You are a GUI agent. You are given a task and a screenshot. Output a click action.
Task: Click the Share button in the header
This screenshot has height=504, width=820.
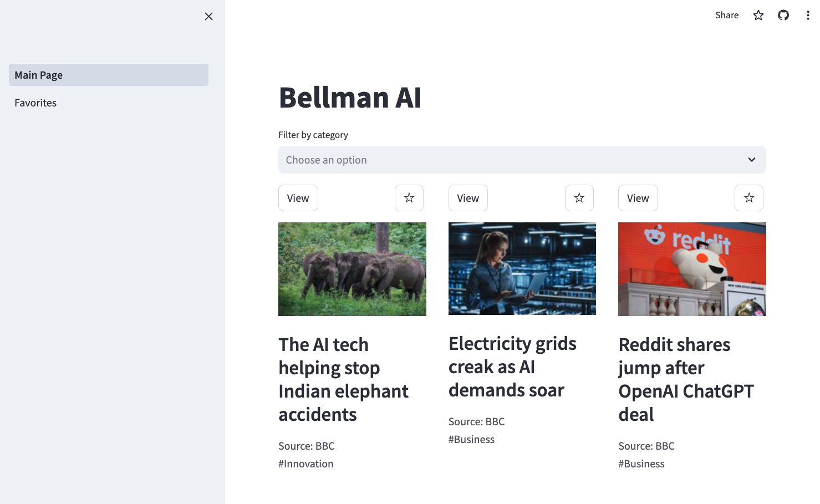[x=727, y=16]
